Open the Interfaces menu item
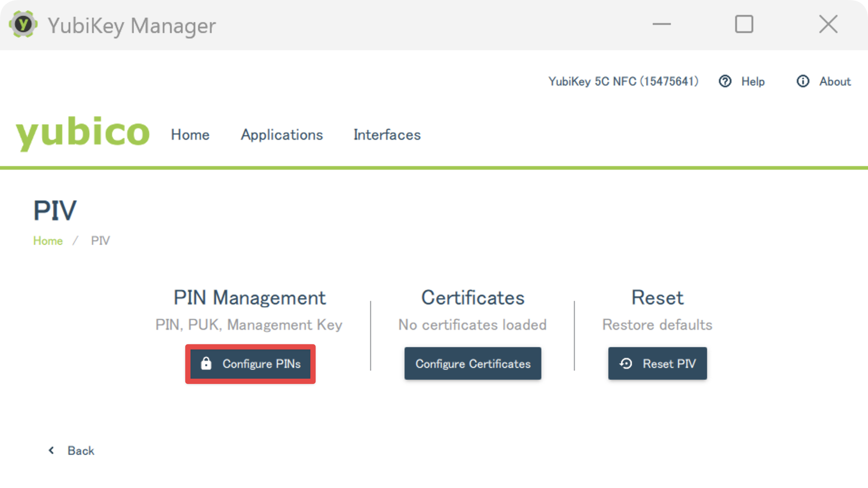This screenshot has height=488, width=868. [387, 135]
